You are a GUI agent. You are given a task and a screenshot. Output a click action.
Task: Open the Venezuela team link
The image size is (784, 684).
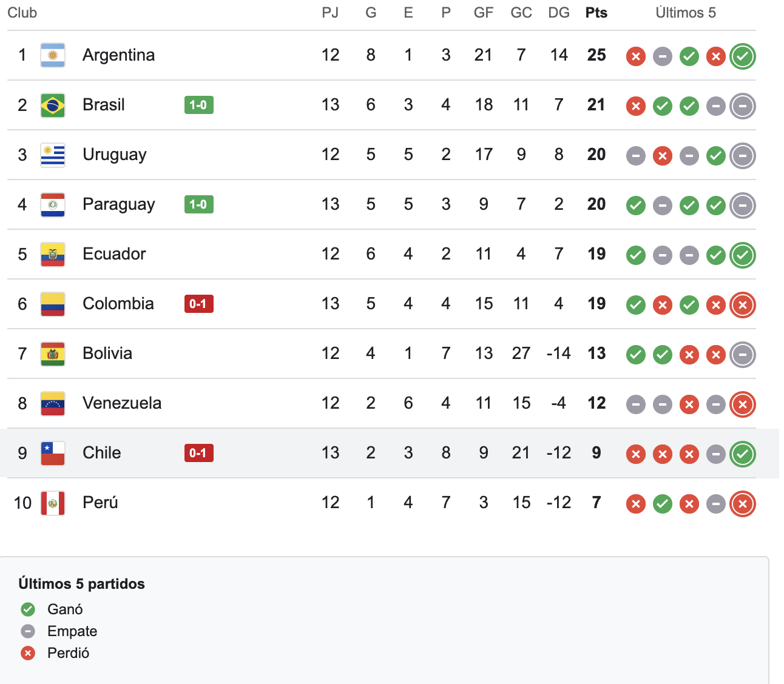click(x=122, y=403)
